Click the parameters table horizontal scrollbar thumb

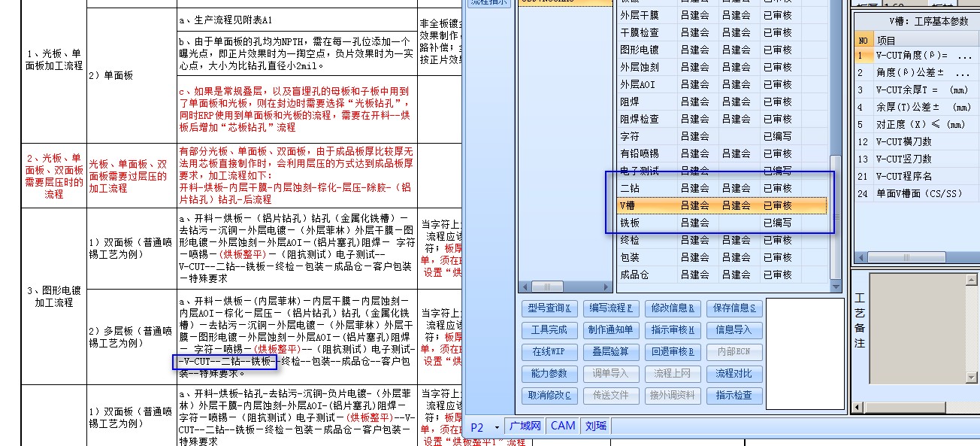906,256
